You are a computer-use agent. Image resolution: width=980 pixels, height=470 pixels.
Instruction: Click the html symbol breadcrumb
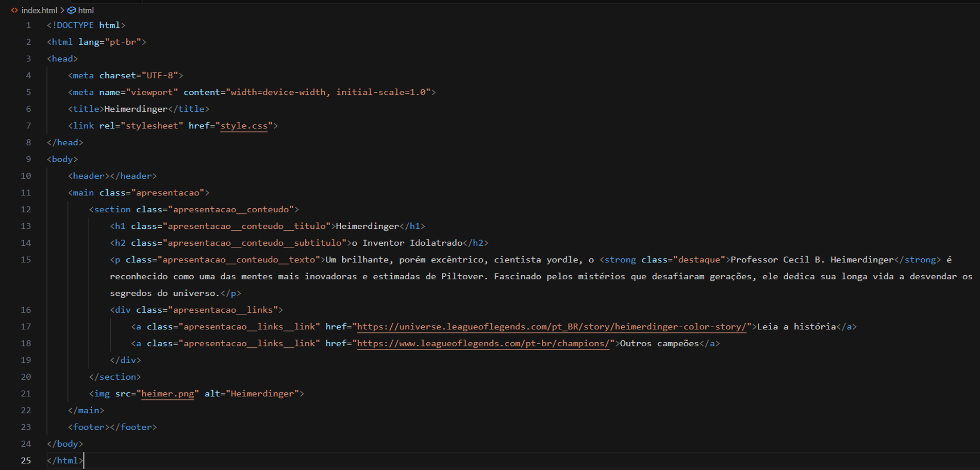coord(86,10)
